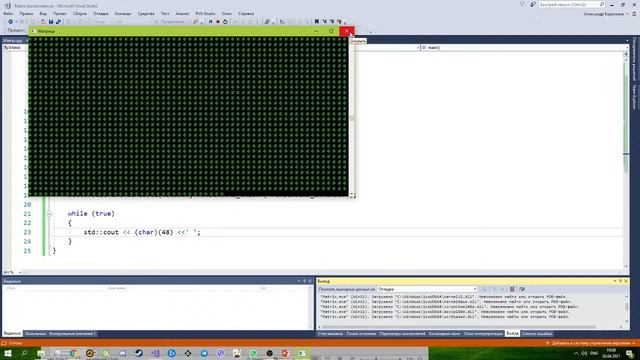
Task: Switch to the Окно интерпретации tab
Action: [x=483, y=334]
